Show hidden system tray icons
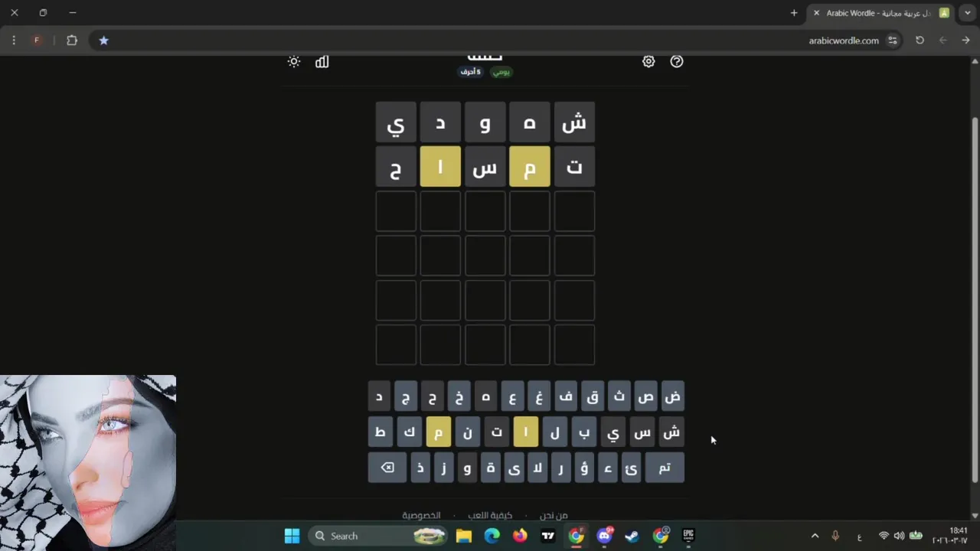 (x=815, y=536)
